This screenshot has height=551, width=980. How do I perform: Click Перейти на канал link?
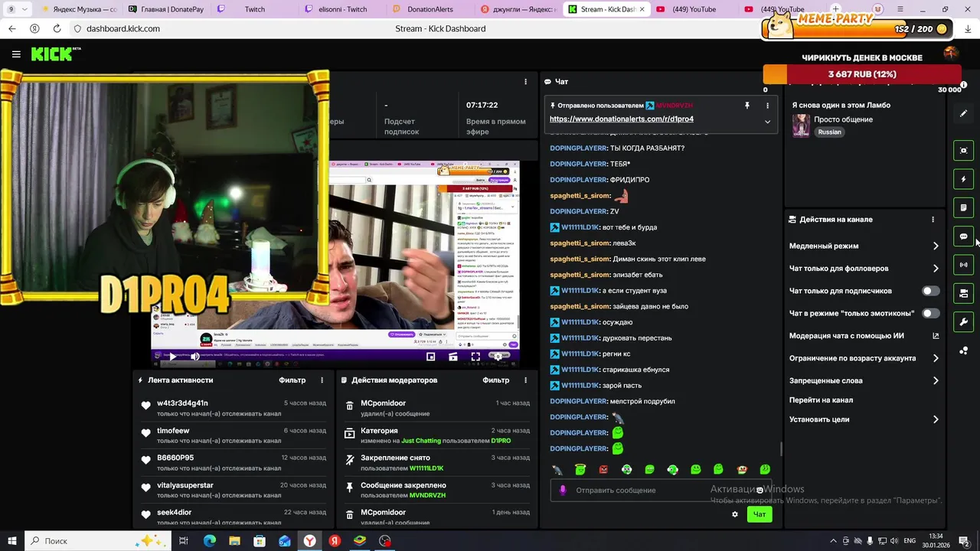pyautogui.click(x=821, y=400)
